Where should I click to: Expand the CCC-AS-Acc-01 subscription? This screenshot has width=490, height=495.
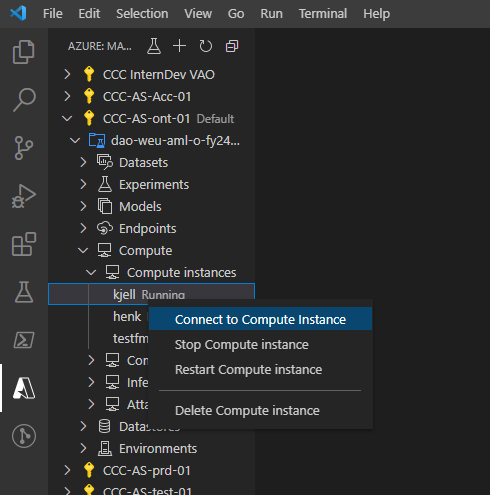(67, 96)
